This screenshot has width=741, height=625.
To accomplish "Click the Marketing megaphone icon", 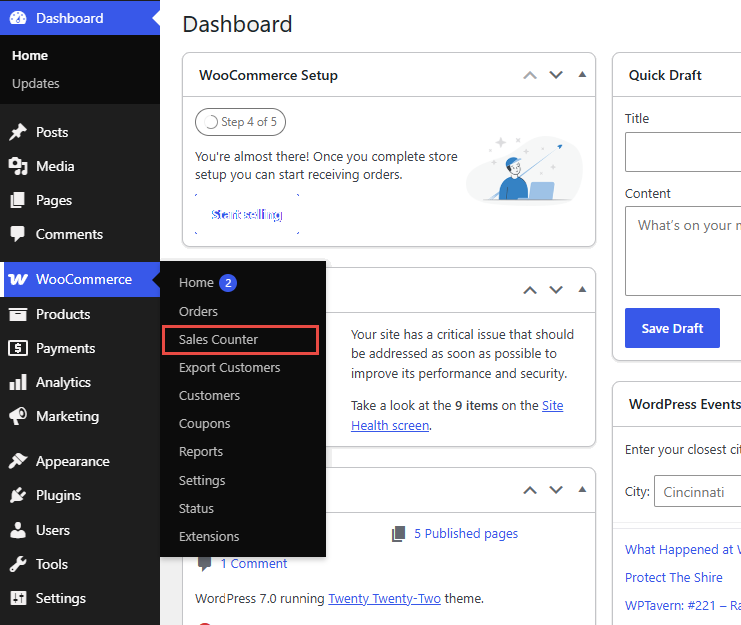I will pyautogui.click(x=18, y=416).
